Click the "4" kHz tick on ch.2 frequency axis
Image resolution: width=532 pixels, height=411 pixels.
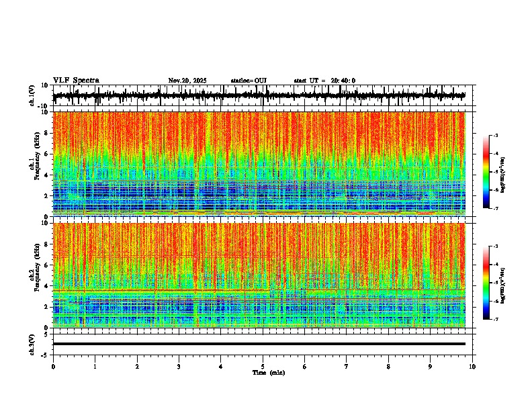pos(47,286)
